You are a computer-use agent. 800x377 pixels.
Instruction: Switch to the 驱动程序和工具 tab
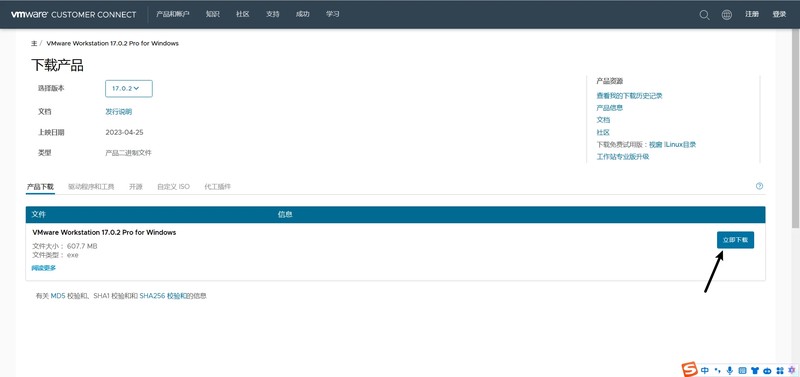click(91, 187)
